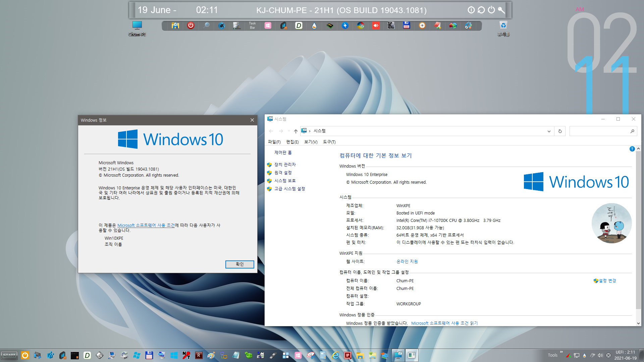Open the recent locations dropdown near back/forward arrows
Image resolution: width=644 pixels, height=362 pixels.
pos(289,131)
